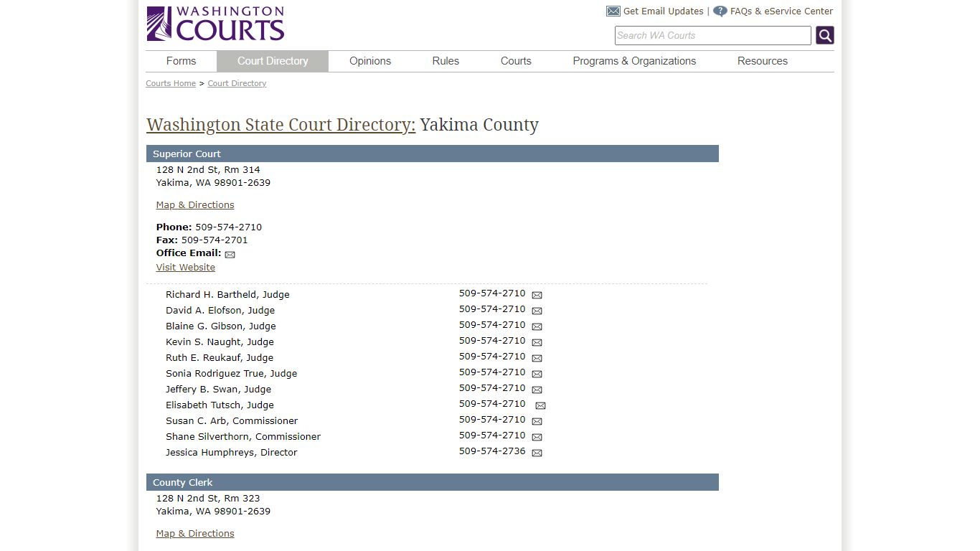
Task: Email Judge Sonia Rodriguez True via envelope icon
Action: [537, 374]
